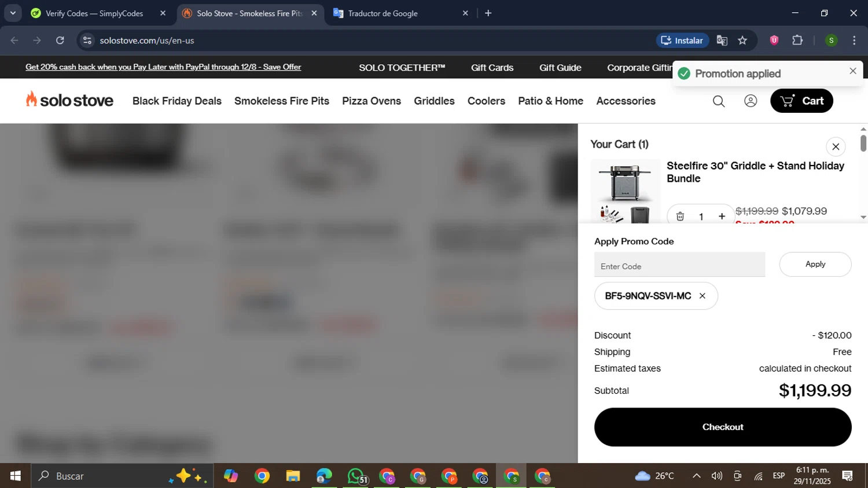The image size is (868, 488).
Task: Open the weather widget showing 26°C
Action: (x=654, y=476)
